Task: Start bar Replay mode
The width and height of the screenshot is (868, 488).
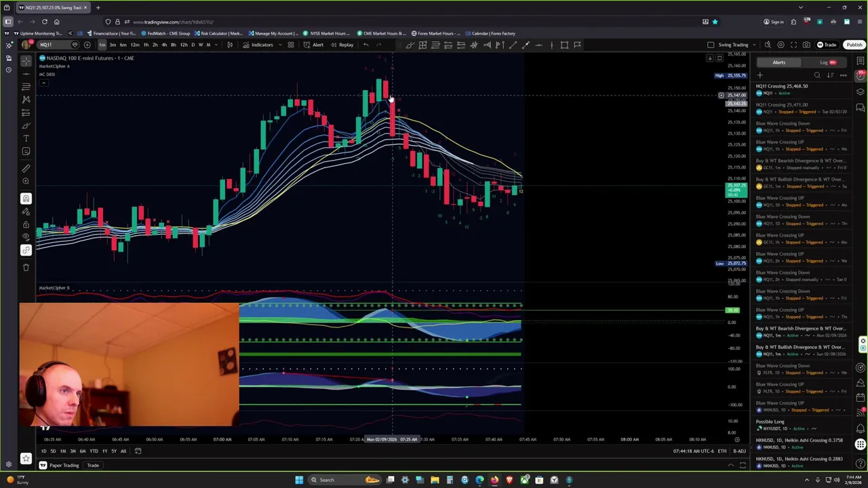Action: pos(342,45)
